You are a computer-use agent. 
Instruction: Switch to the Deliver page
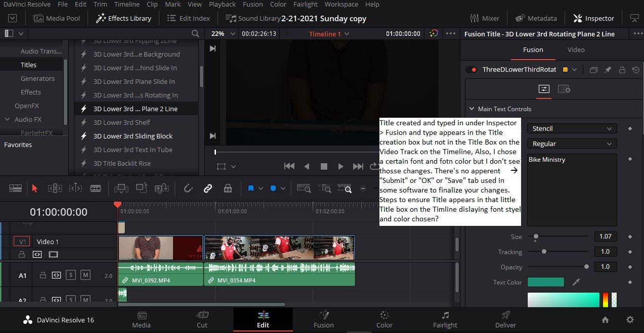pyautogui.click(x=505, y=319)
